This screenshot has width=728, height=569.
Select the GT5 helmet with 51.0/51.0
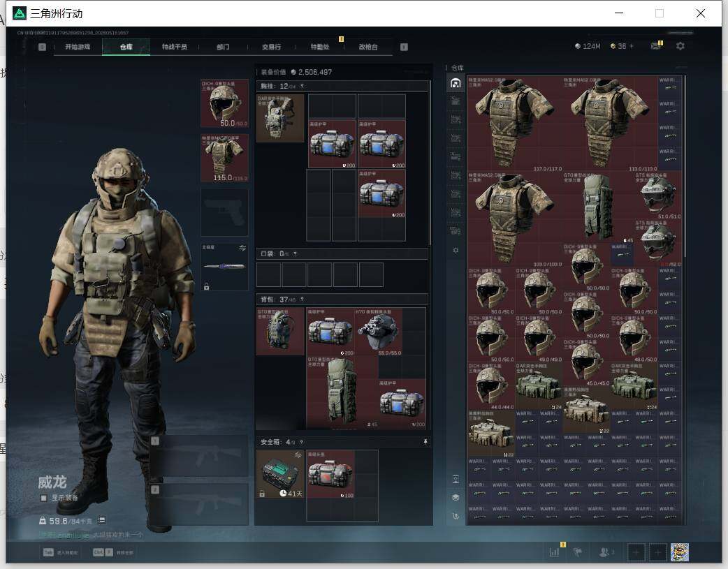(x=657, y=195)
